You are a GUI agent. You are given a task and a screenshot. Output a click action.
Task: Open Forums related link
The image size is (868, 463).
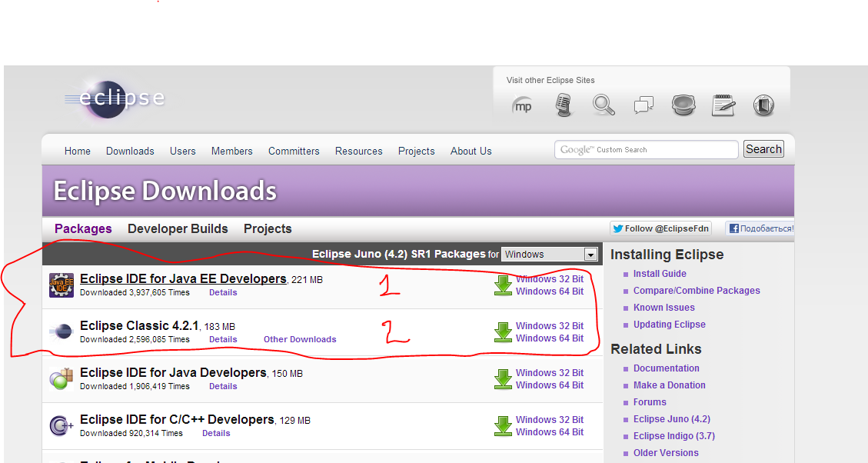click(650, 402)
